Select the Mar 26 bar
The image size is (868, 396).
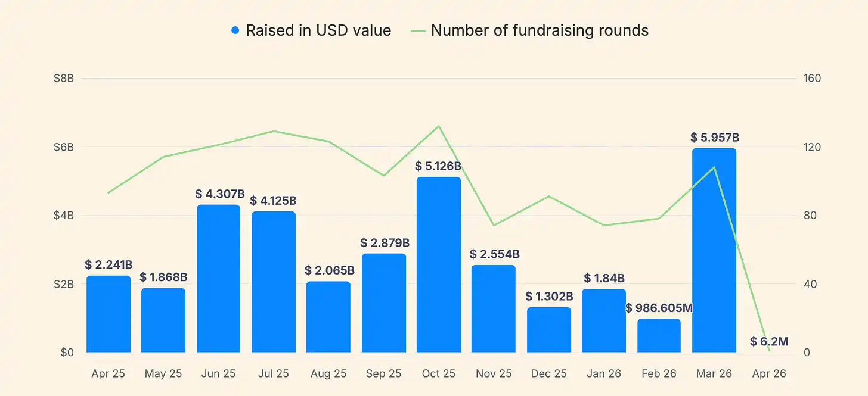tap(714, 250)
